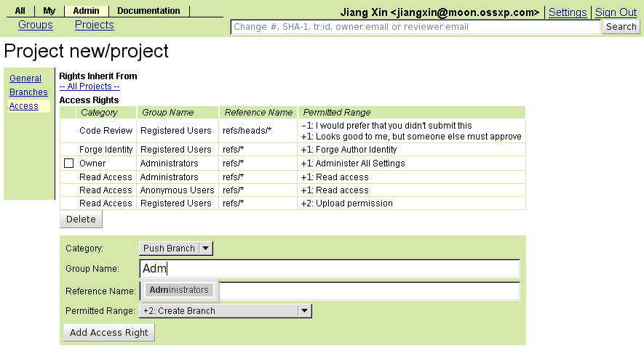Click the Category column header
This screenshot has height=351, width=644.
106,113
